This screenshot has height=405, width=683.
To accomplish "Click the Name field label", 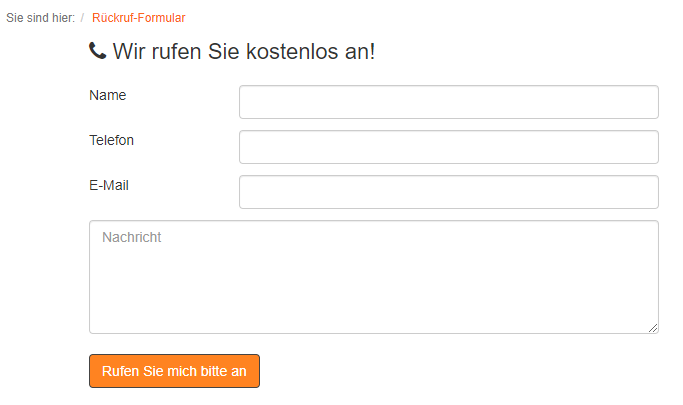I will coord(108,95).
